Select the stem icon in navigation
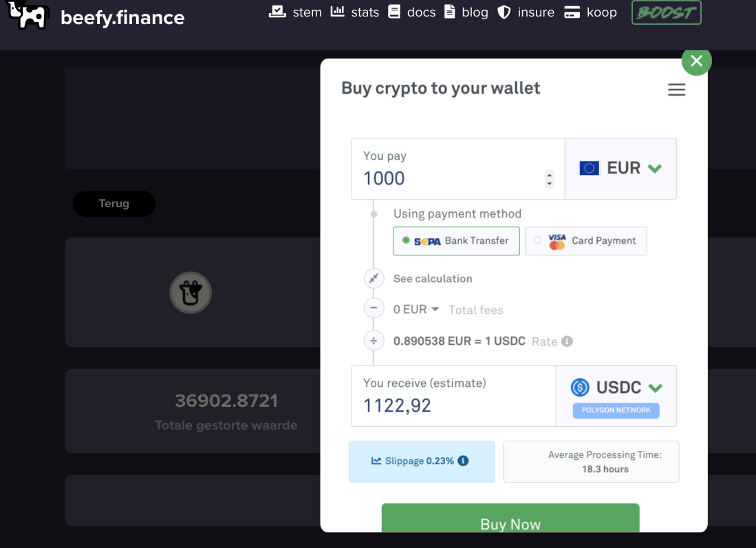 click(x=277, y=12)
